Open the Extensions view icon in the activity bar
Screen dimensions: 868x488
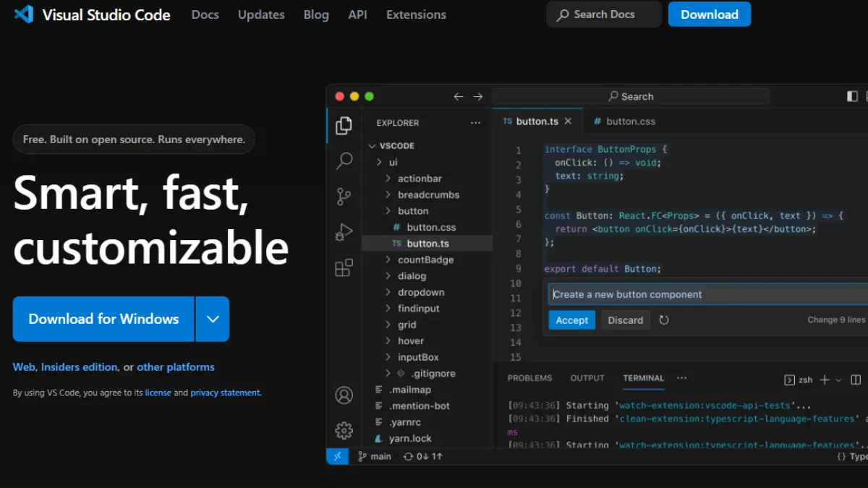[344, 268]
